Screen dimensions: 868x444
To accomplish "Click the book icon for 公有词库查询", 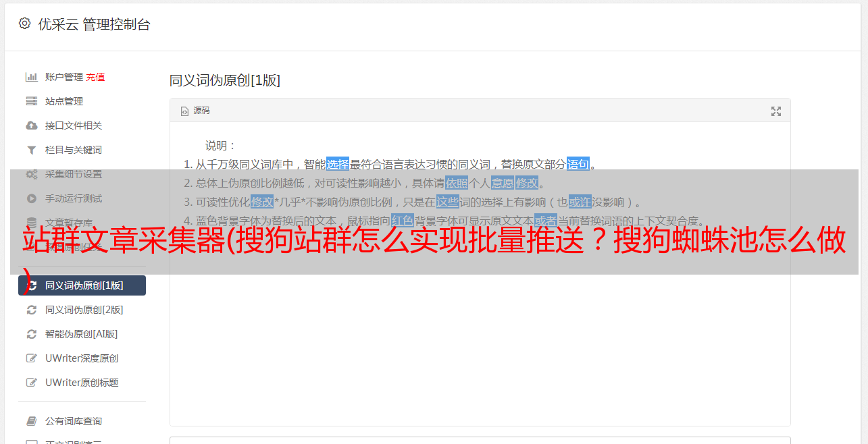I will click(31, 421).
